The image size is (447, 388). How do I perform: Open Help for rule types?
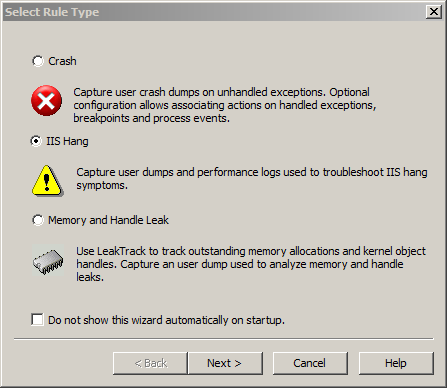coord(396,363)
